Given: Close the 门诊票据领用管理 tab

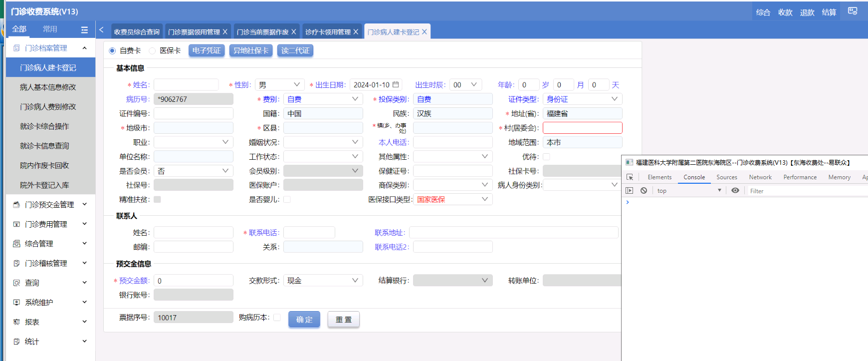Looking at the screenshot, I should [225, 32].
